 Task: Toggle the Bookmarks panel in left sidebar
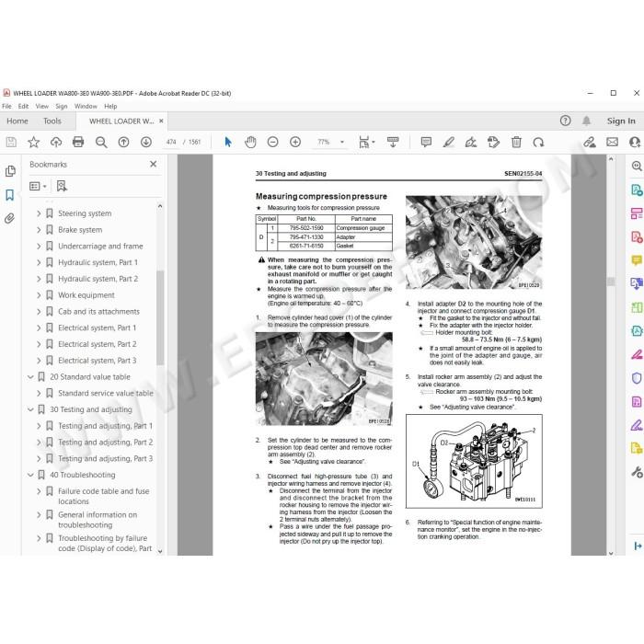coord(10,195)
